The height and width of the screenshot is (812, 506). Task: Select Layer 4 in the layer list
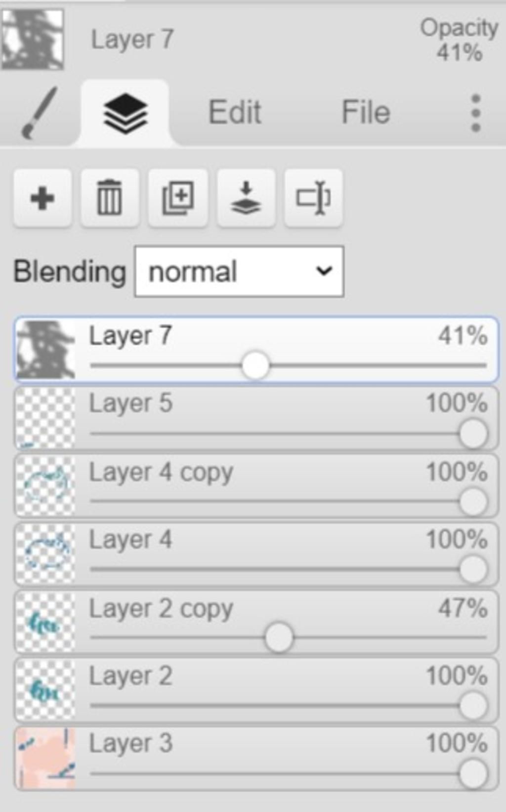256,554
